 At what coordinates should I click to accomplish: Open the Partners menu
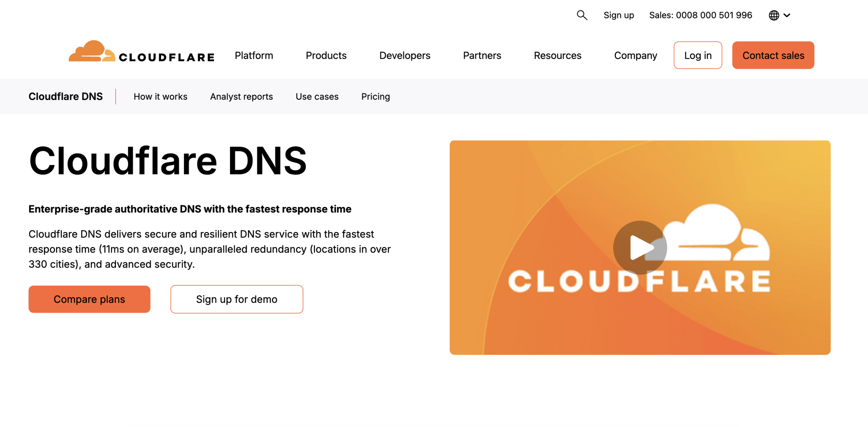pos(482,55)
